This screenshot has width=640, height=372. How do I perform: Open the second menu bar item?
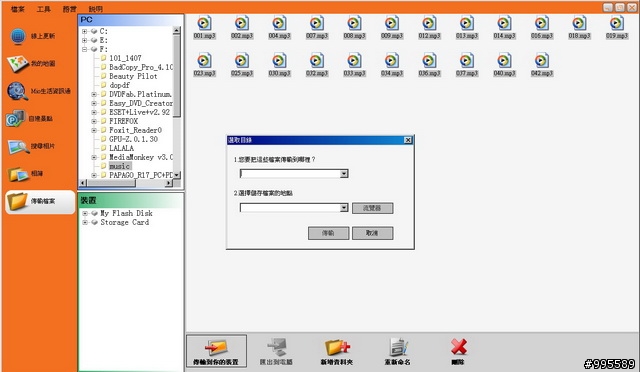click(x=44, y=9)
